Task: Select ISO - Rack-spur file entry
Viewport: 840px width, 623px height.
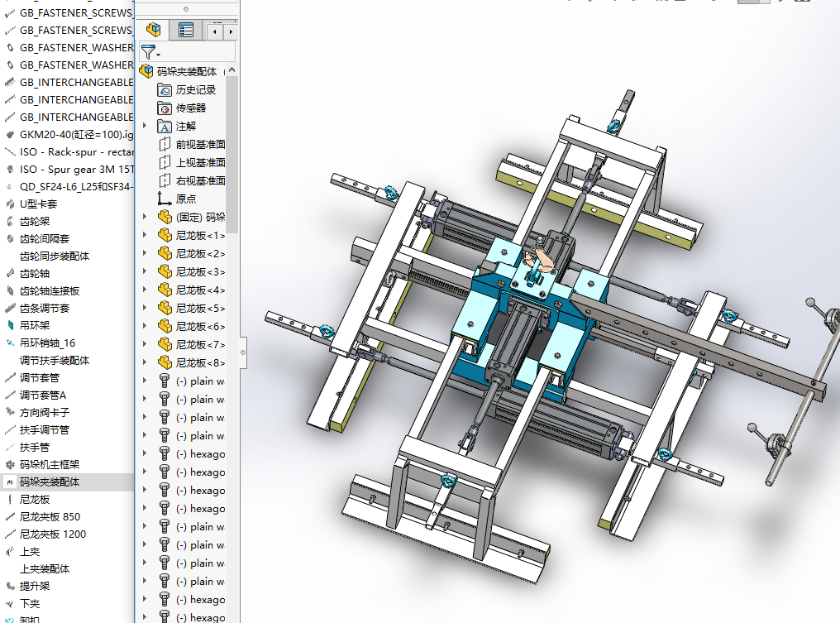Action: click(76, 151)
